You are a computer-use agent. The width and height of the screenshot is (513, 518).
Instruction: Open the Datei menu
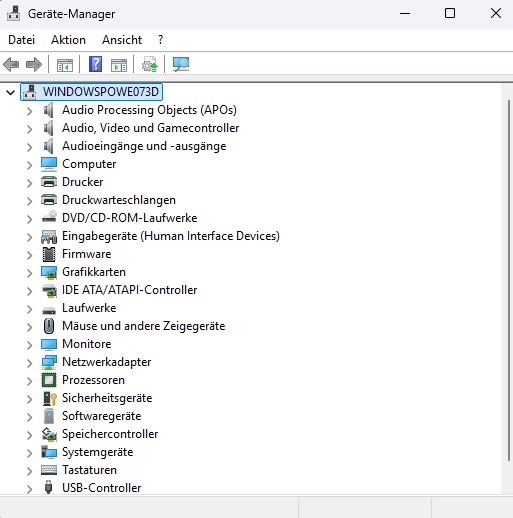click(21, 40)
